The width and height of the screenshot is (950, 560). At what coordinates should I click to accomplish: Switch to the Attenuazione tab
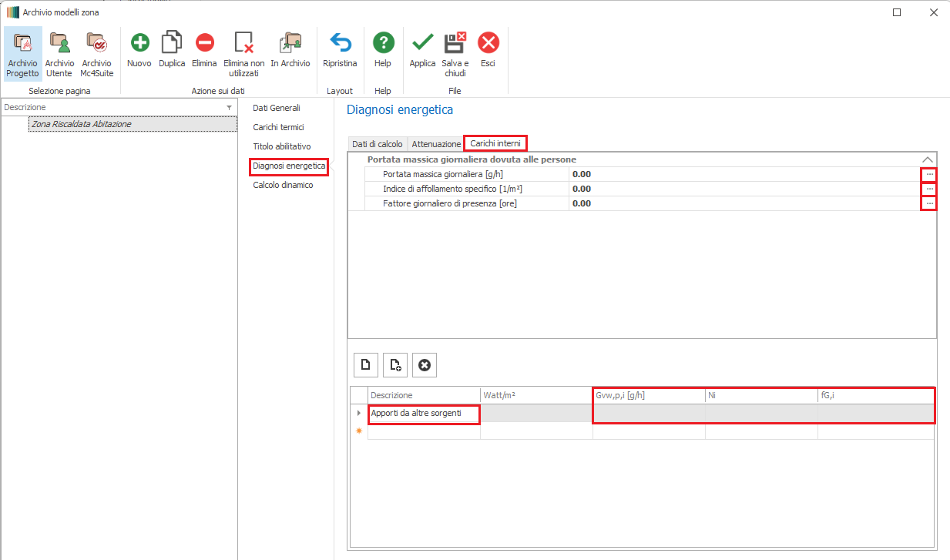[x=436, y=144]
